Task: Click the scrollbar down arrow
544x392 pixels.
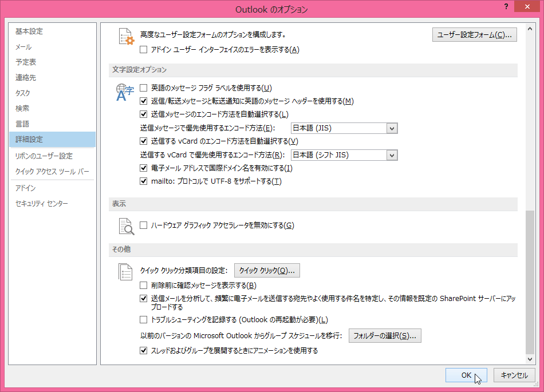Action: [x=530, y=359]
